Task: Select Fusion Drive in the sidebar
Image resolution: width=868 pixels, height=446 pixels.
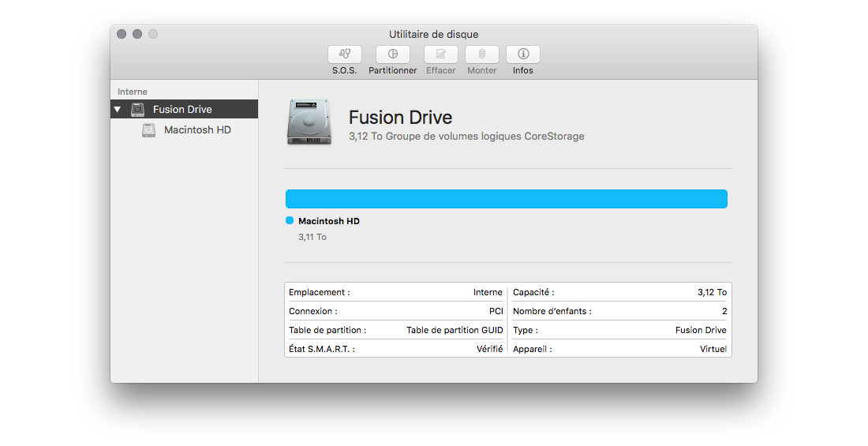Action: pyautogui.click(x=185, y=109)
